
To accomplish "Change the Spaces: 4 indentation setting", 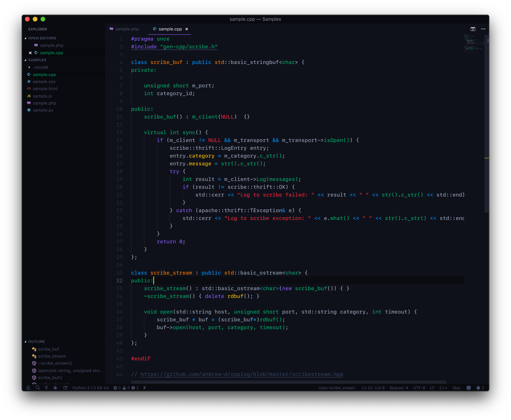I will coord(398,388).
